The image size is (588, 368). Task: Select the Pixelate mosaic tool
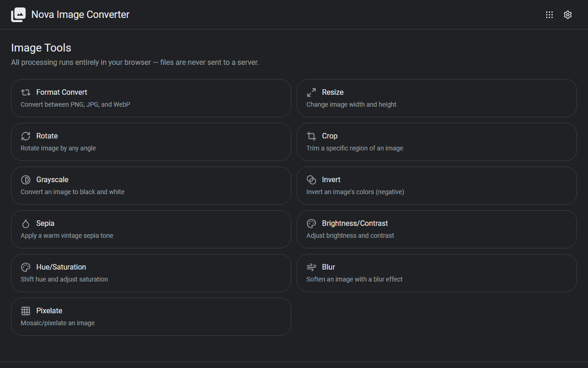pyautogui.click(x=151, y=316)
